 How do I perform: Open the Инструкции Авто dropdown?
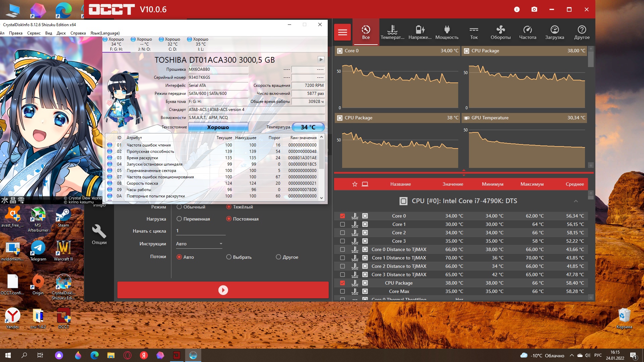(199, 244)
